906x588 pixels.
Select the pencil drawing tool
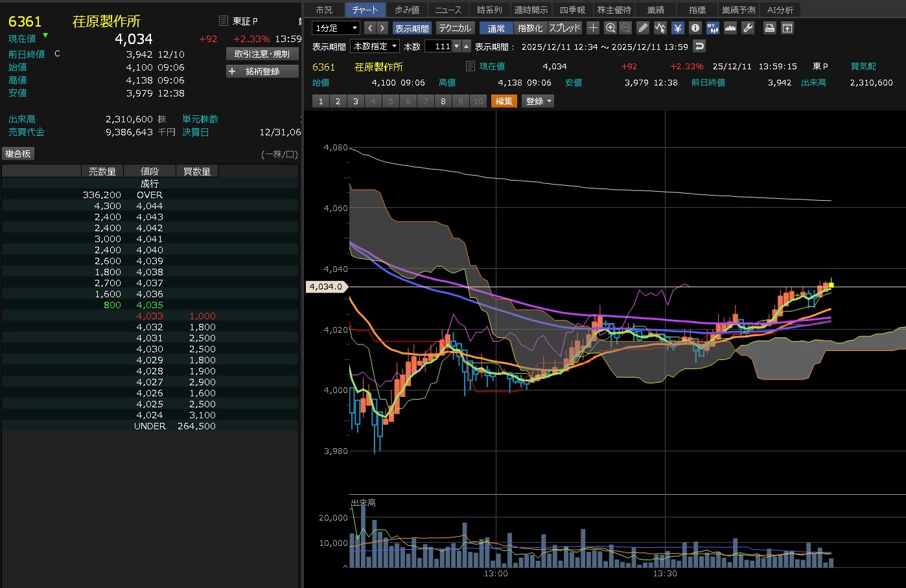pos(643,28)
